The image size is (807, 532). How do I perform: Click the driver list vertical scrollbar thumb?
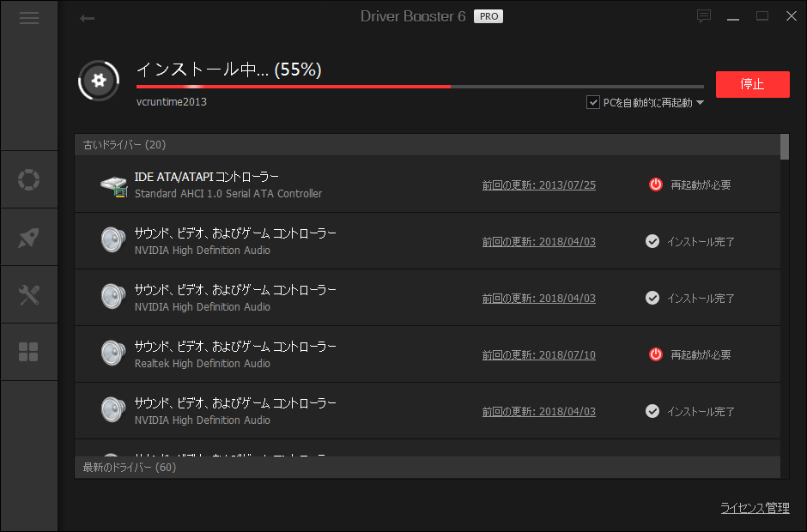tap(785, 147)
